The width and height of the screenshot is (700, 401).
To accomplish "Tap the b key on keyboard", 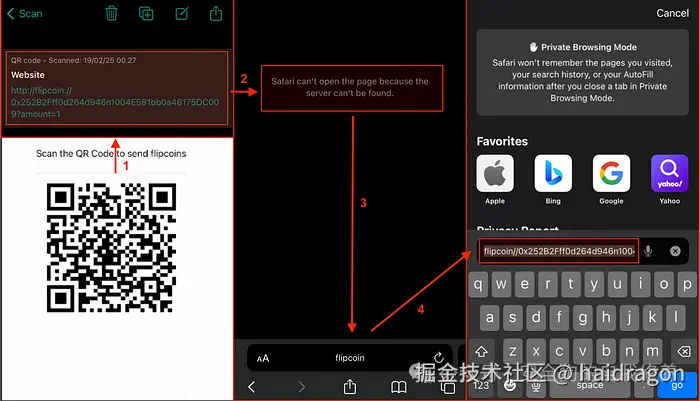I will click(605, 351).
